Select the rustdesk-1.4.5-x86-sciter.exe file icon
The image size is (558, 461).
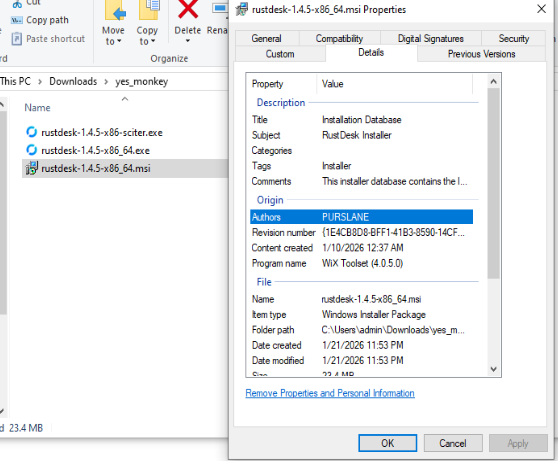pyautogui.click(x=32, y=132)
